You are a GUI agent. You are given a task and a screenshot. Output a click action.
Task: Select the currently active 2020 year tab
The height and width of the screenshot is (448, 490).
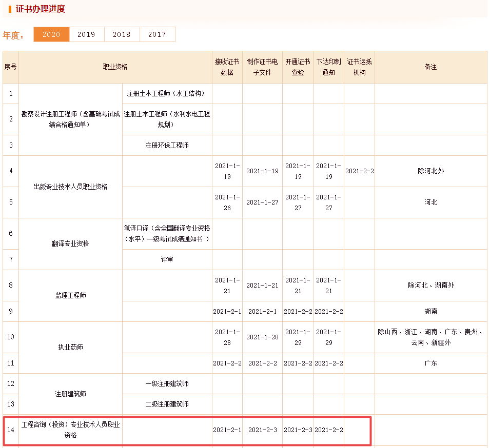point(51,34)
